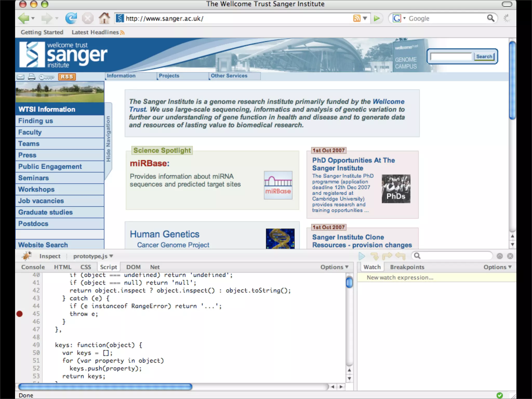Click the script horizontal scrollbar thumb

105,387
